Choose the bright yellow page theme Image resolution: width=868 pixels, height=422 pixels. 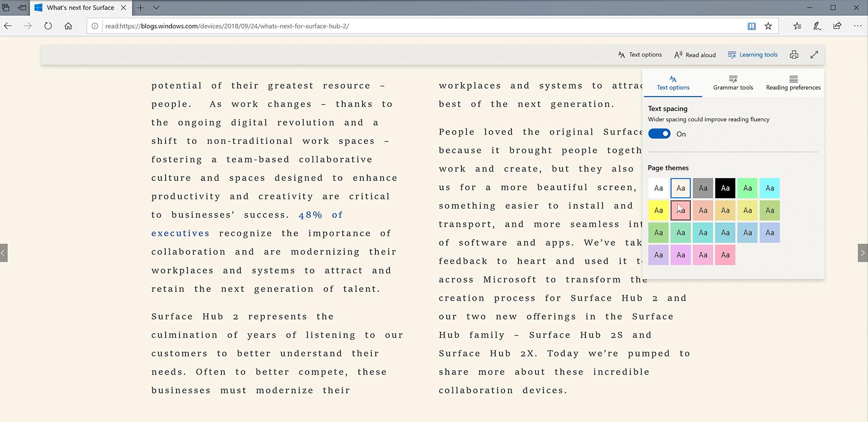(658, 211)
